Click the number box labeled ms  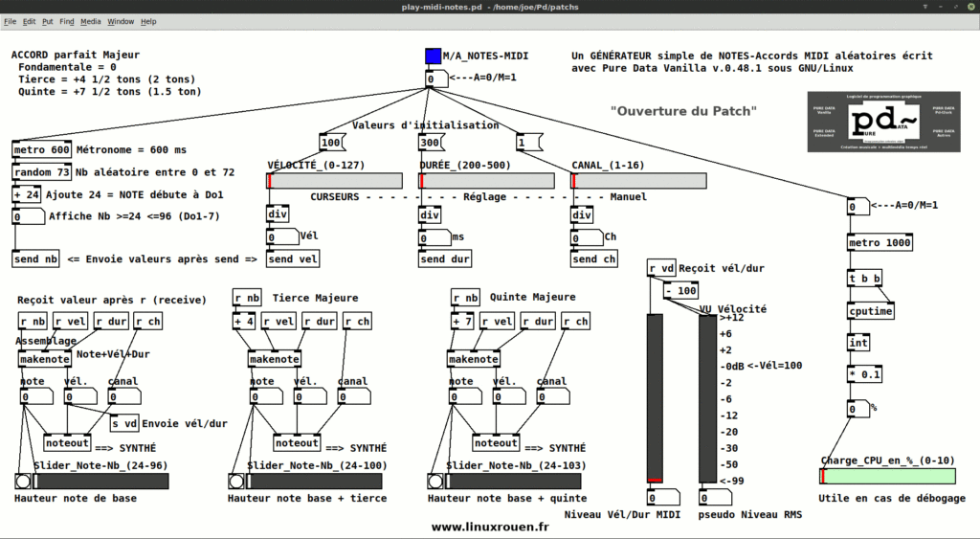point(434,237)
